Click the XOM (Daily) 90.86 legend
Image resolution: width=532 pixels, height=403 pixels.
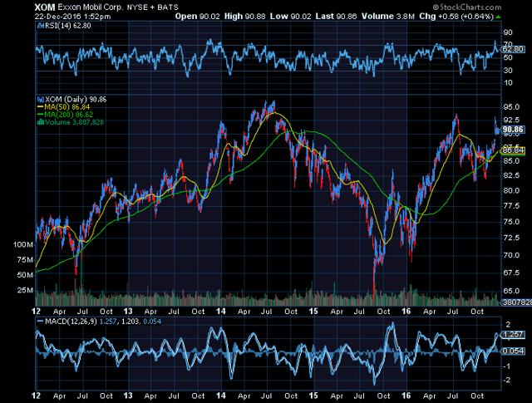click(x=76, y=100)
